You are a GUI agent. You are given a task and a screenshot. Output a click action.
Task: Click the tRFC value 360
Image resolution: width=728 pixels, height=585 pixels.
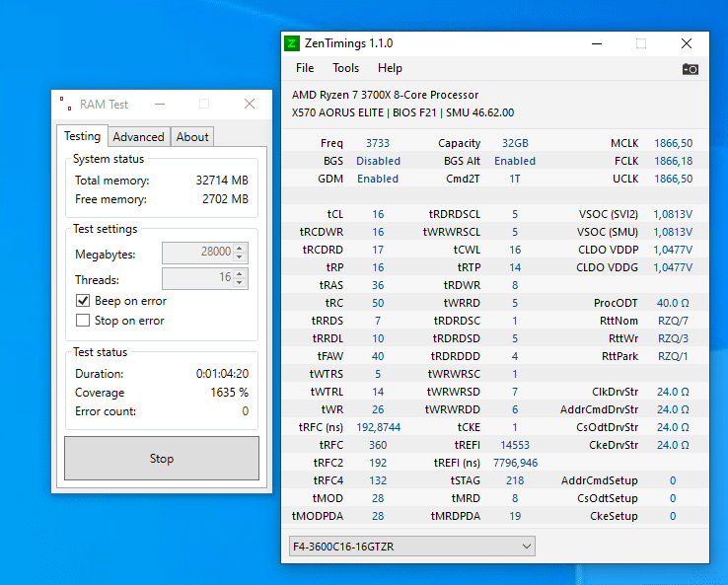(378, 445)
